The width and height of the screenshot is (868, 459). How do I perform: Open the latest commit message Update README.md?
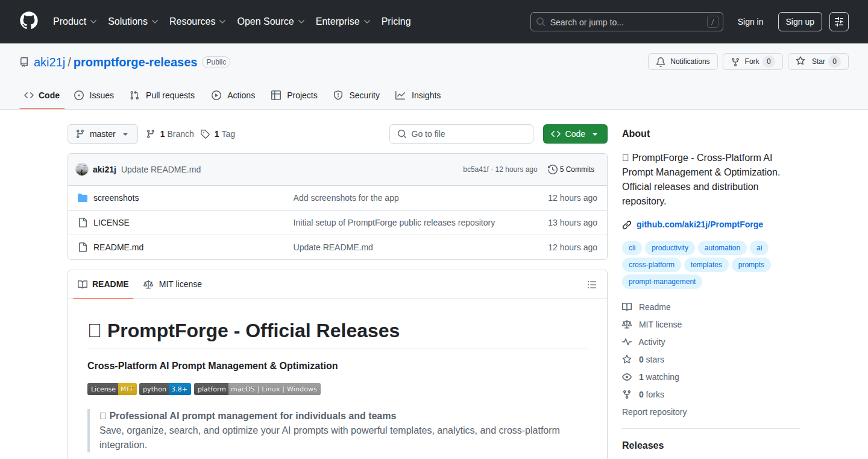(161, 169)
